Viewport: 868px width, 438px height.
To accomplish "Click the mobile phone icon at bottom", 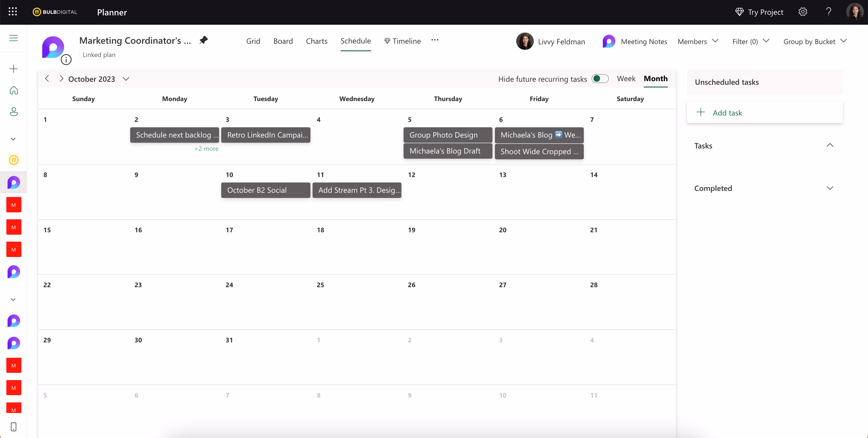I will 14,427.
